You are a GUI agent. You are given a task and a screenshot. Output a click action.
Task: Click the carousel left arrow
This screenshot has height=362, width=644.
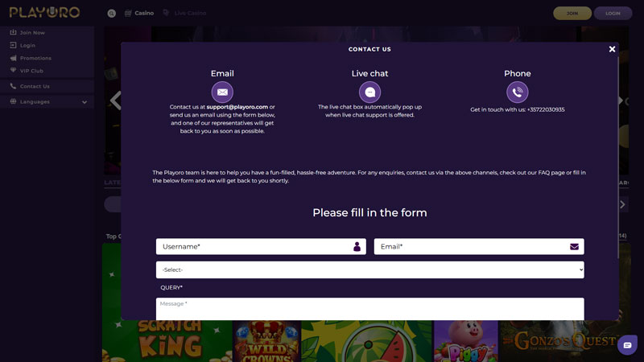[115, 101]
